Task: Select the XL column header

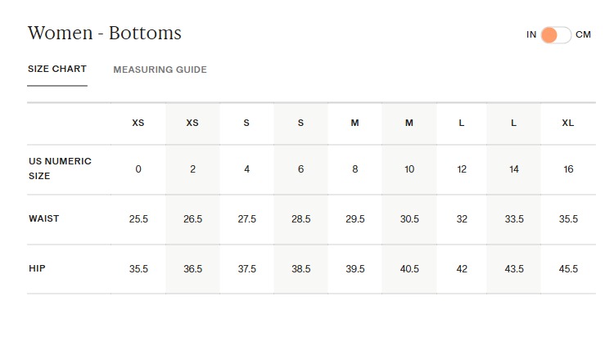Action: tap(568, 123)
